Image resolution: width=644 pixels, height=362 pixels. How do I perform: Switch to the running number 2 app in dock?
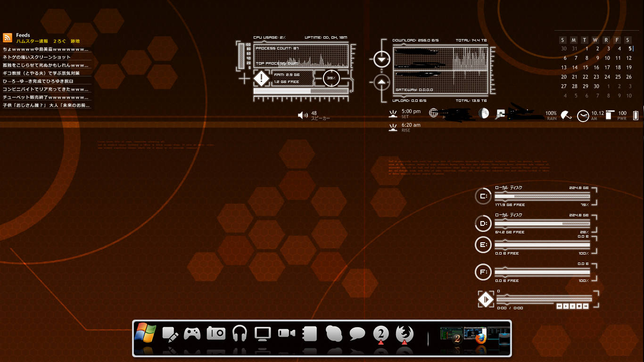click(381, 334)
